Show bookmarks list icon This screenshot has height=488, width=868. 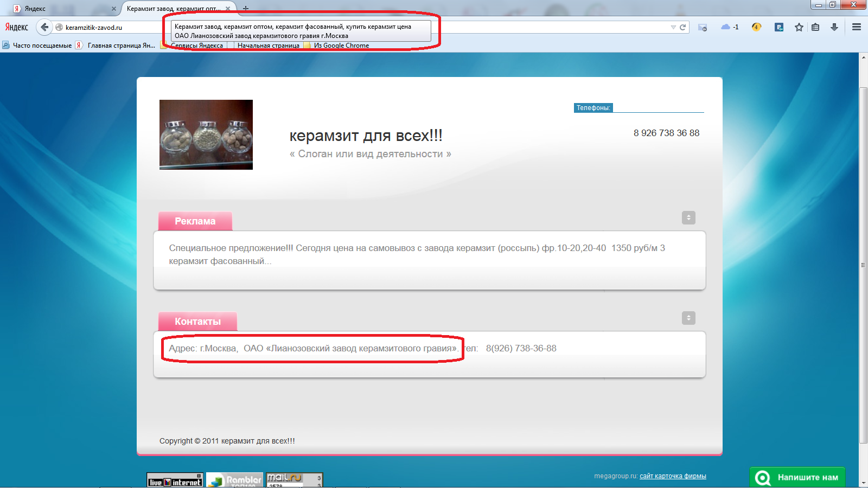815,27
